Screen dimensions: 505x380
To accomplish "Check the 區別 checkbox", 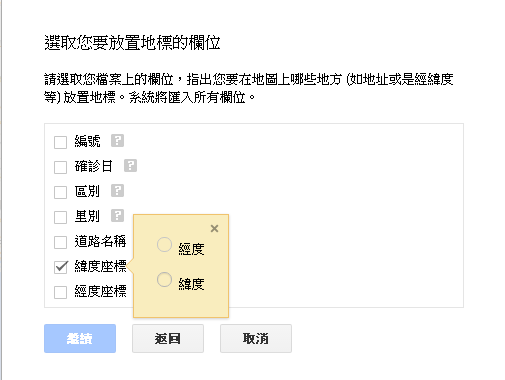I will [60, 192].
